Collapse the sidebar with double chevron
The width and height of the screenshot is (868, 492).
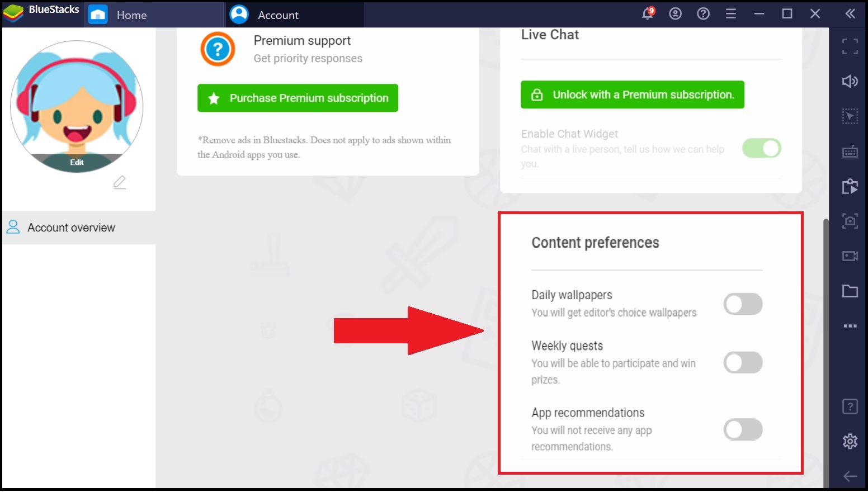[850, 13]
